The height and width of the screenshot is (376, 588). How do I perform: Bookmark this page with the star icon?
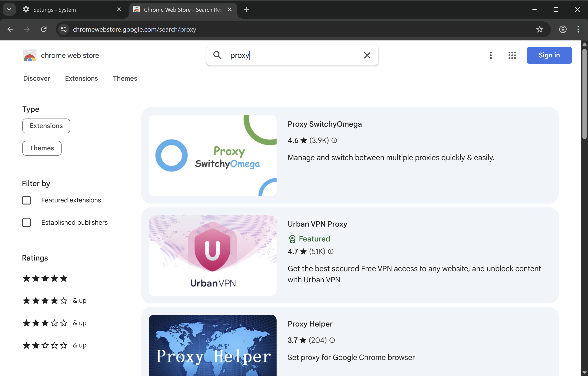[x=539, y=30]
